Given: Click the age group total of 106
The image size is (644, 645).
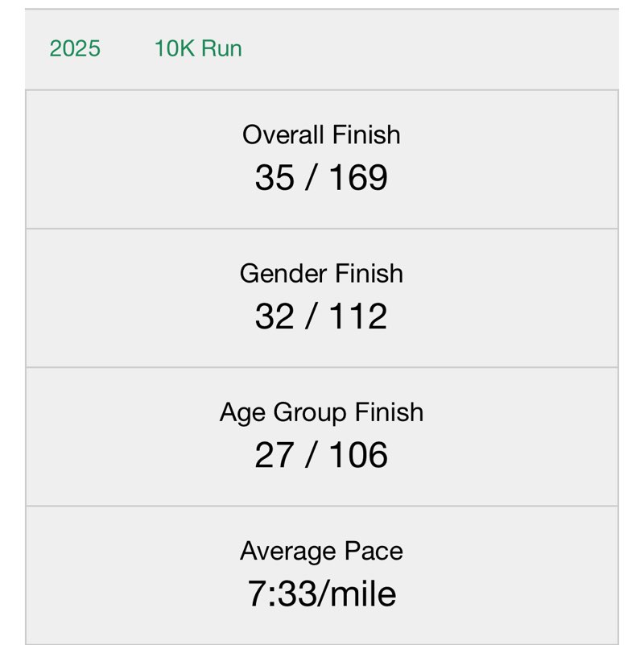Looking at the screenshot, I should click(x=357, y=455).
